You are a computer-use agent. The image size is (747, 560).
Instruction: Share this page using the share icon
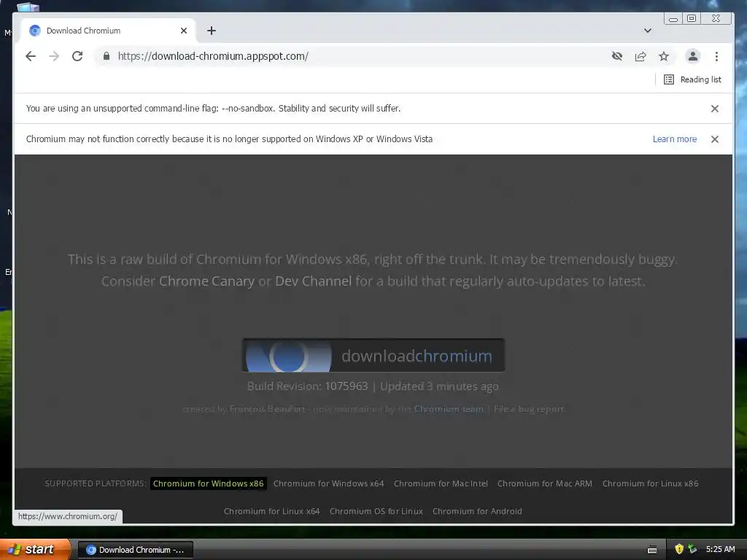click(640, 56)
